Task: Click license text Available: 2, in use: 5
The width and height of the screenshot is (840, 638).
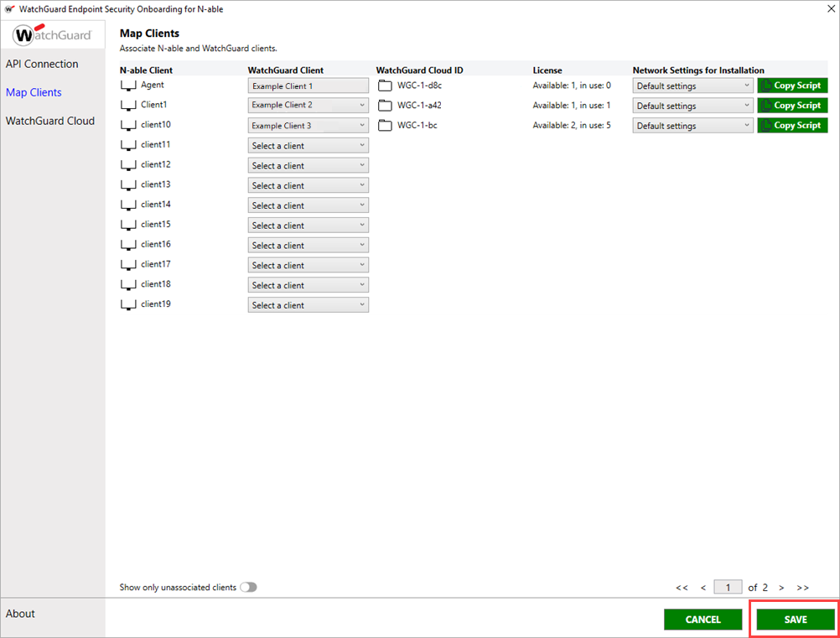Action: [572, 125]
